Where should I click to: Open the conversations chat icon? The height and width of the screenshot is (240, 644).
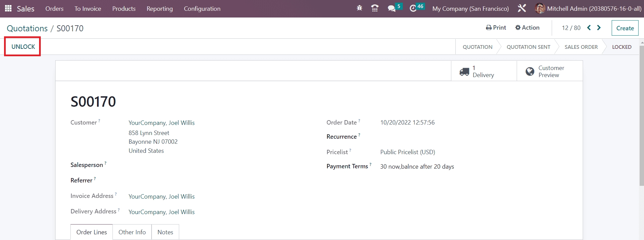(391, 8)
